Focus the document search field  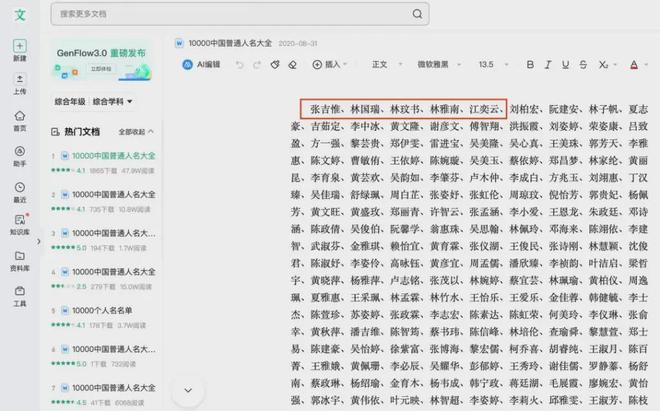pos(240,14)
